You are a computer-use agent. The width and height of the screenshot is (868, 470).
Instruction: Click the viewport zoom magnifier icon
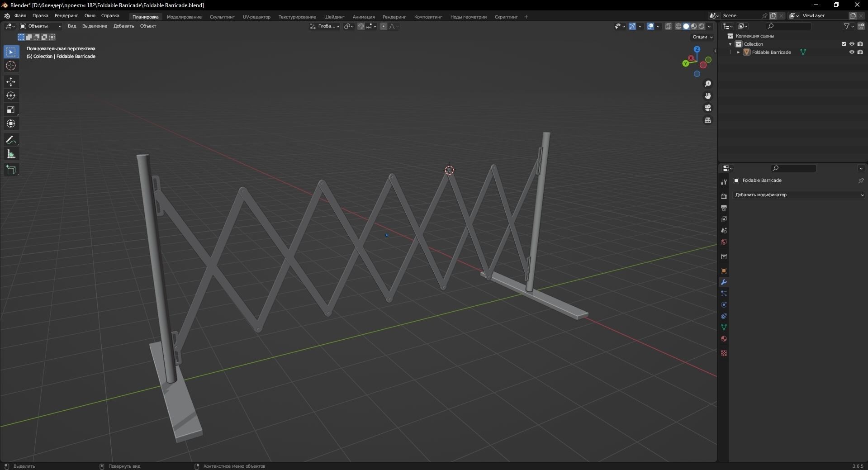(x=708, y=84)
